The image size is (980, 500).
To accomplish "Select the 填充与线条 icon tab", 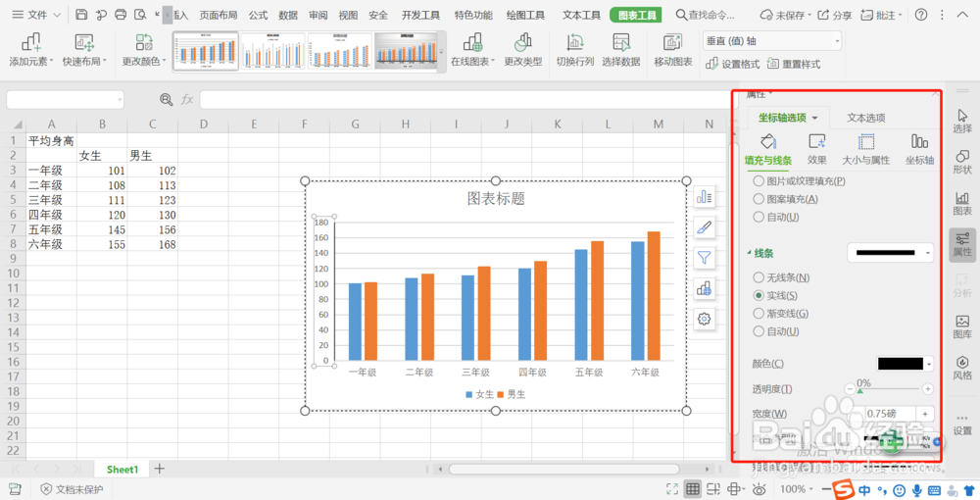I will [768, 149].
